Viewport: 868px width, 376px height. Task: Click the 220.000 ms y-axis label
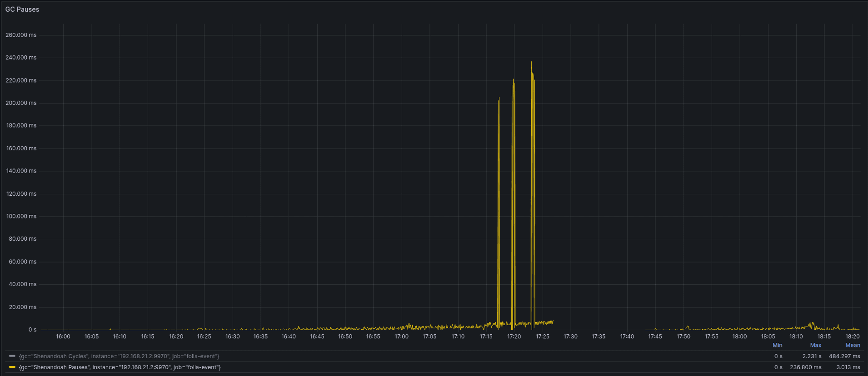(21, 80)
